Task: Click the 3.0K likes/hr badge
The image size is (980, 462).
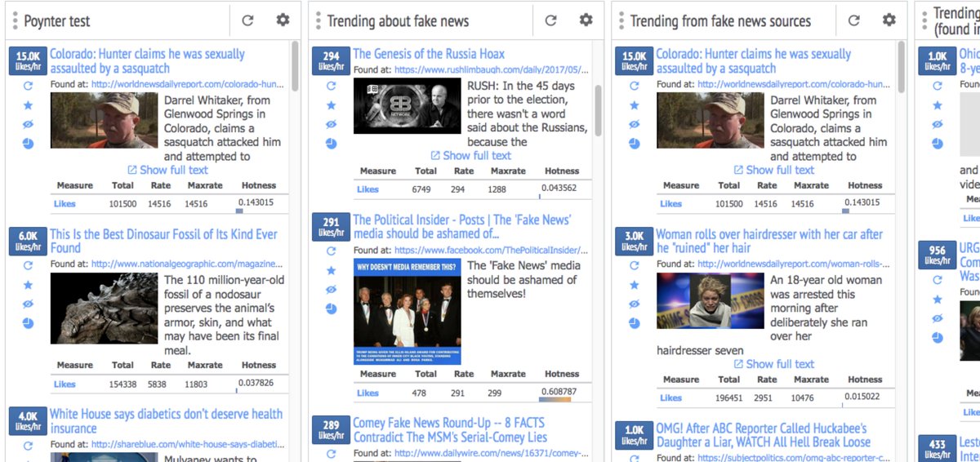Action: click(634, 241)
